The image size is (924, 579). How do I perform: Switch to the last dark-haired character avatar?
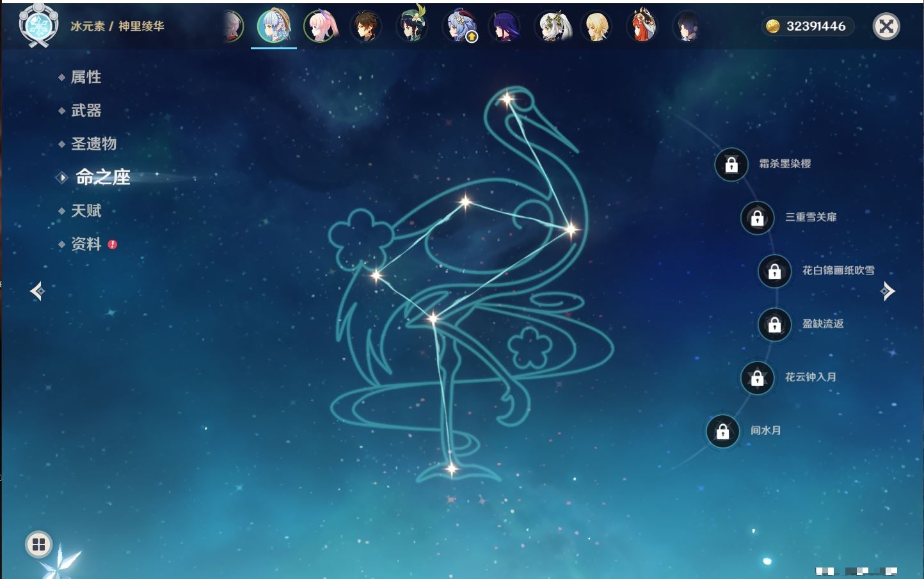click(688, 27)
